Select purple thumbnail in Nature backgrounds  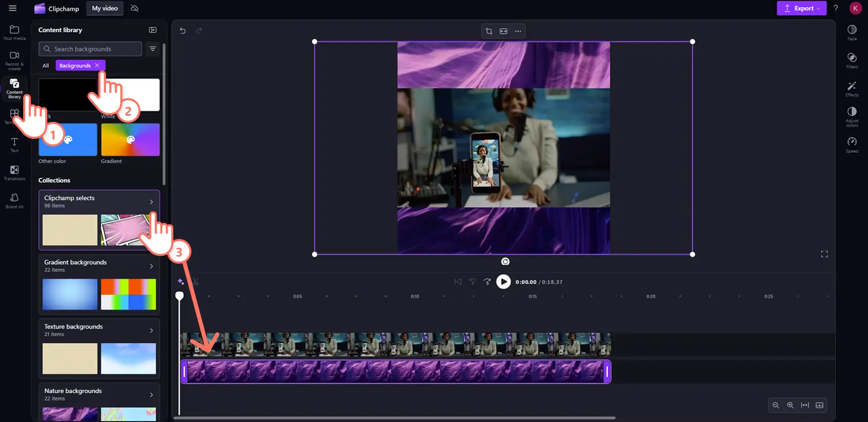[70, 414]
